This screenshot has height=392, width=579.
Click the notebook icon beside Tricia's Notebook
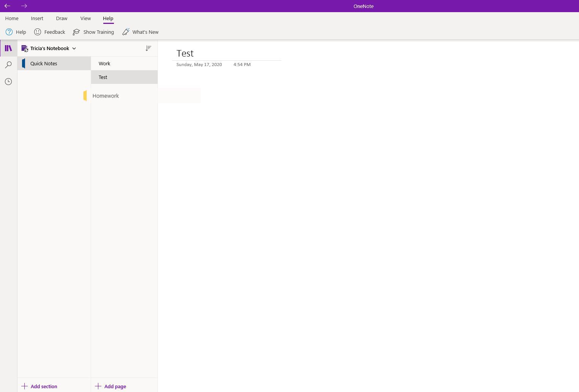tap(25, 48)
